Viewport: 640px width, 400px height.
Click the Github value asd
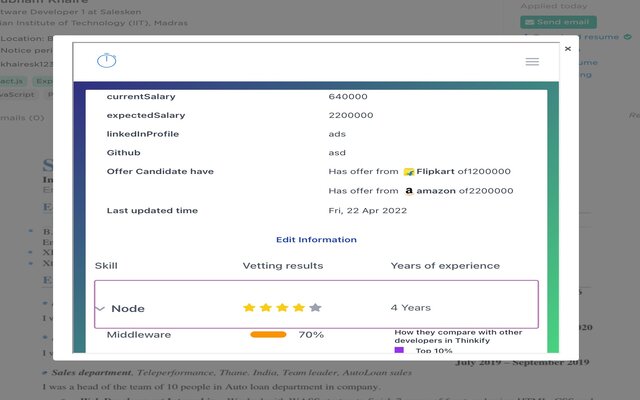tap(337, 153)
